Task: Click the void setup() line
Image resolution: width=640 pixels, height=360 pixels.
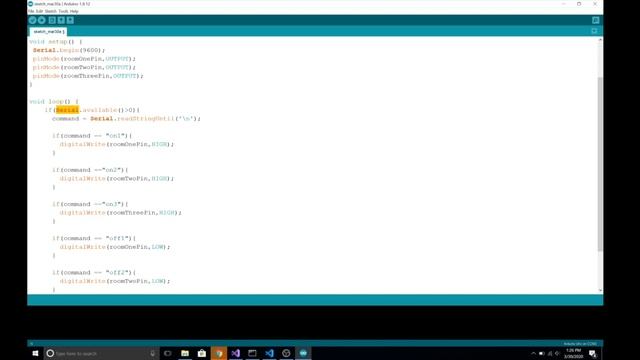Action: pyautogui.click(x=56, y=42)
